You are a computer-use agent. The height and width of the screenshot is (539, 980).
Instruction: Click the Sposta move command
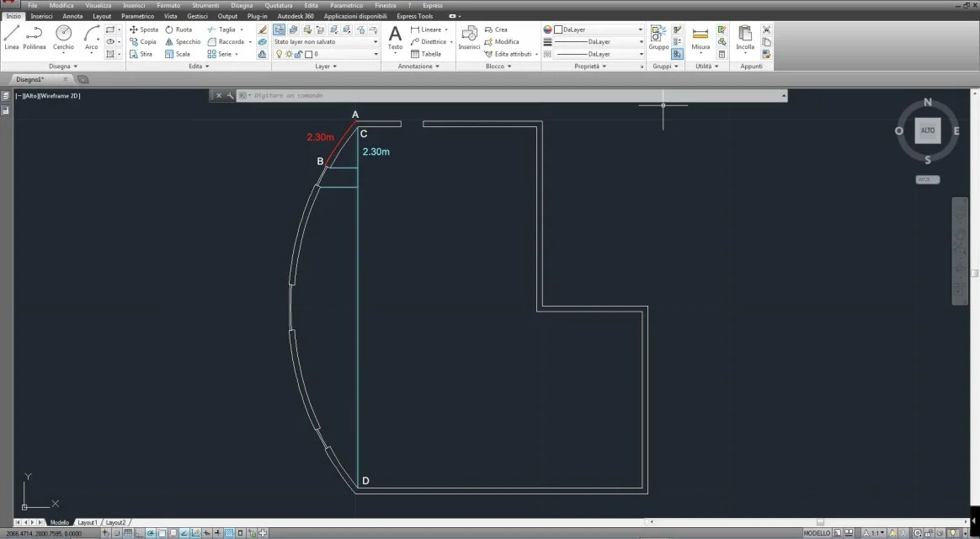(144, 29)
